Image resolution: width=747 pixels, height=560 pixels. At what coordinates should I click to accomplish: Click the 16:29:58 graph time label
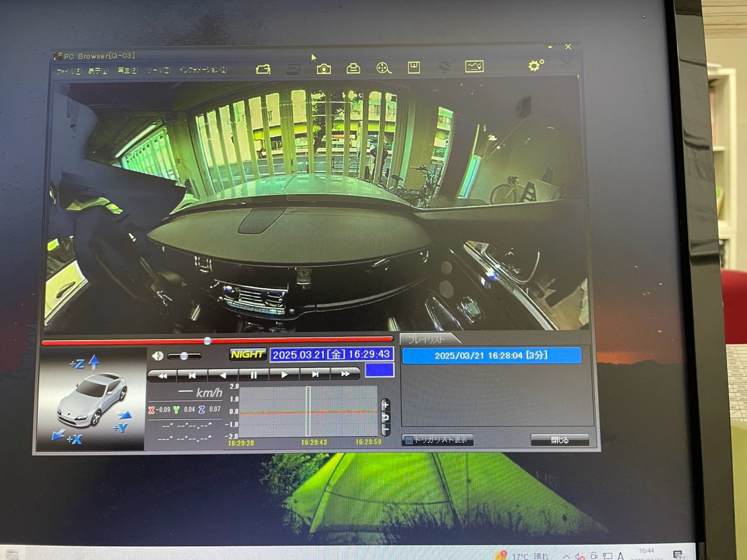click(x=368, y=442)
